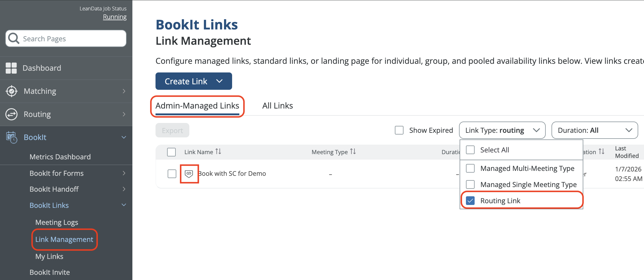Click the magnifying glass search icon
The height and width of the screenshot is (280, 644).
click(x=14, y=38)
